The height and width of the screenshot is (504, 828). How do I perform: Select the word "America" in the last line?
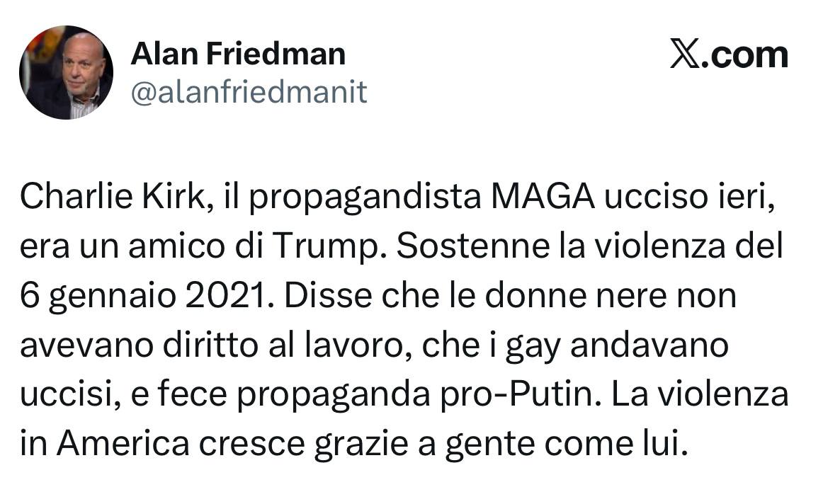(x=123, y=444)
